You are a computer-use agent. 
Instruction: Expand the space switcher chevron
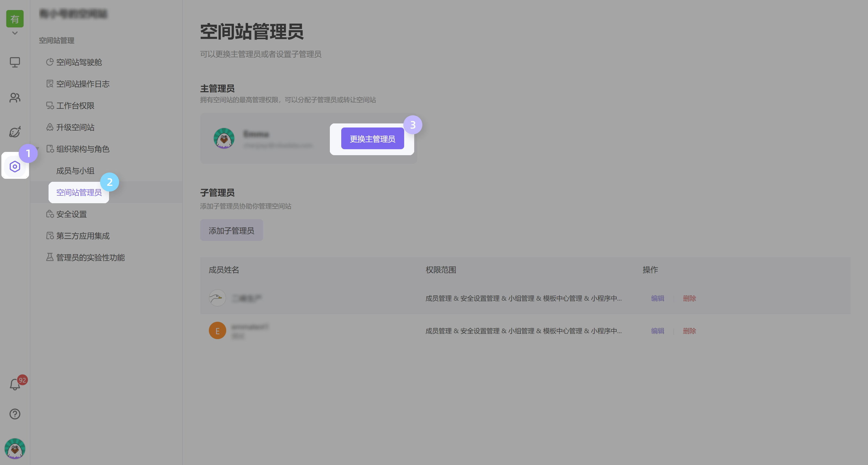(x=15, y=33)
